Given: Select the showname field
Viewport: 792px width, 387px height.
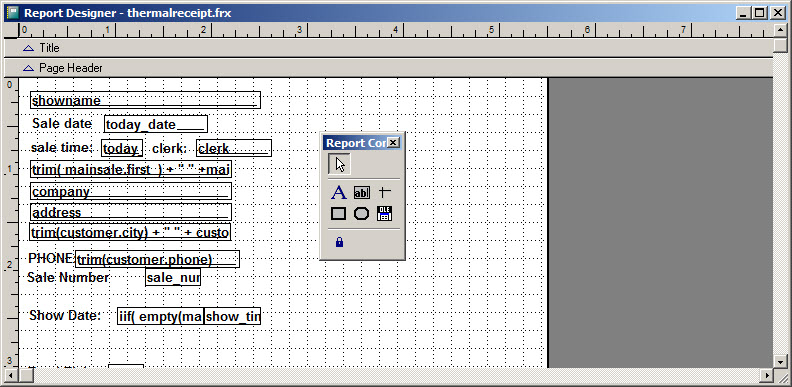Looking at the screenshot, I should 145,100.
